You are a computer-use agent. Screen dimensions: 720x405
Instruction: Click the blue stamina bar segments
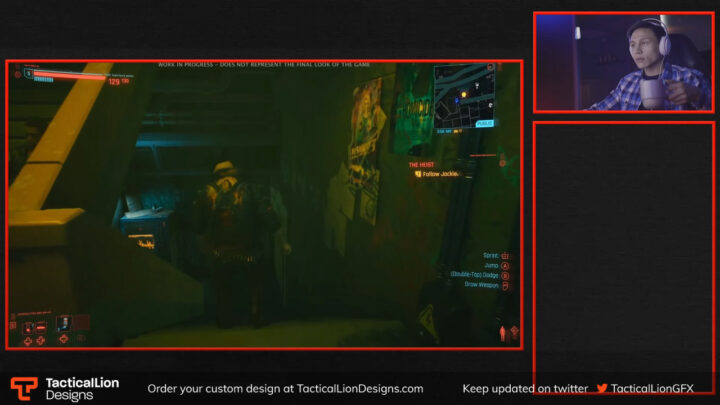pyautogui.click(x=44, y=80)
